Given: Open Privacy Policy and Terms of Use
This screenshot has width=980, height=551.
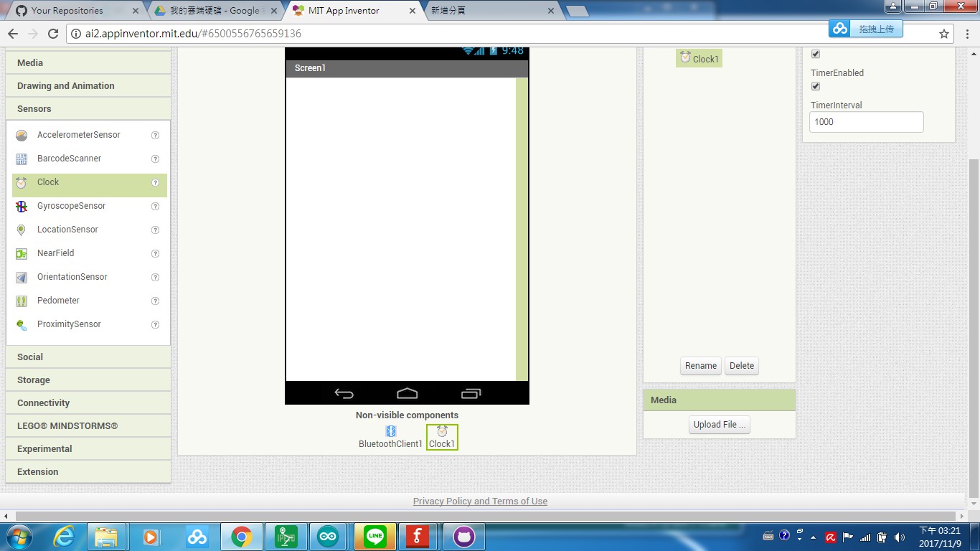Looking at the screenshot, I should (480, 501).
